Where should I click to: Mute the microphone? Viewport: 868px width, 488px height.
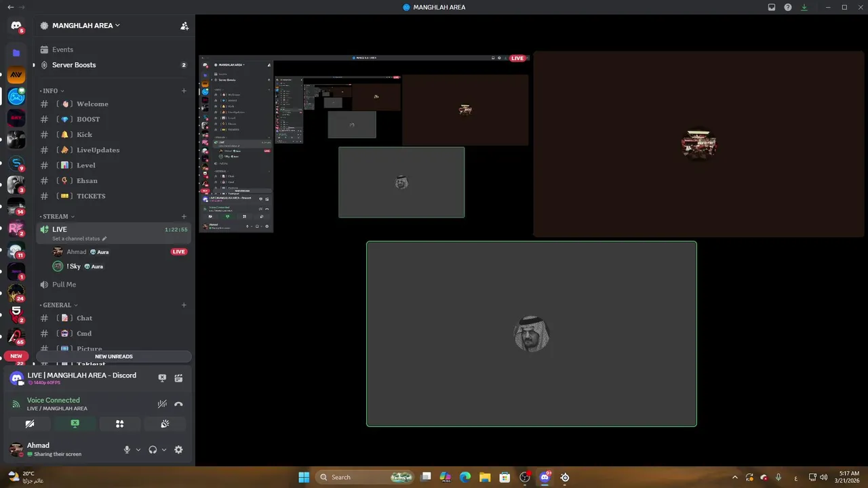[127, 449]
